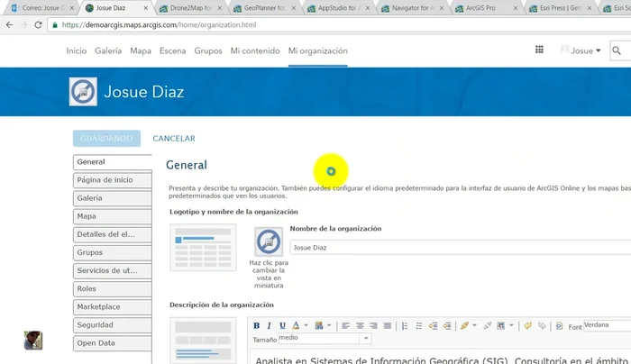Click the search magnifier icon
The width and height of the screenshot is (631, 364).
click(x=616, y=50)
